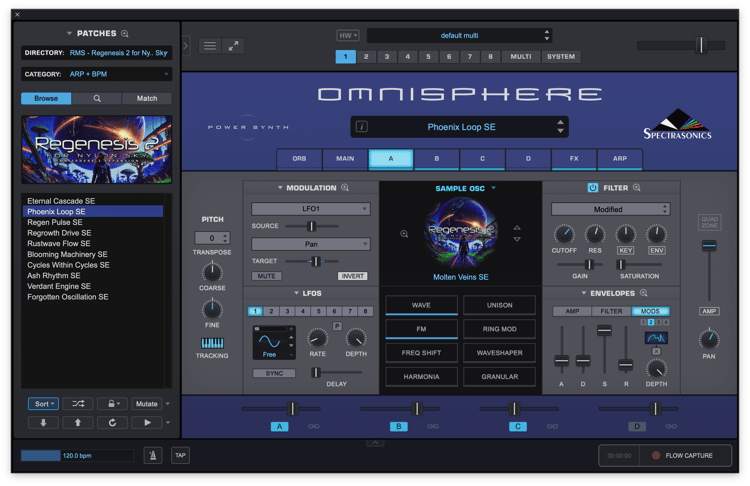750x486 pixels.
Task: Toggle layer C on/off button
Action: pyautogui.click(x=518, y=426)
